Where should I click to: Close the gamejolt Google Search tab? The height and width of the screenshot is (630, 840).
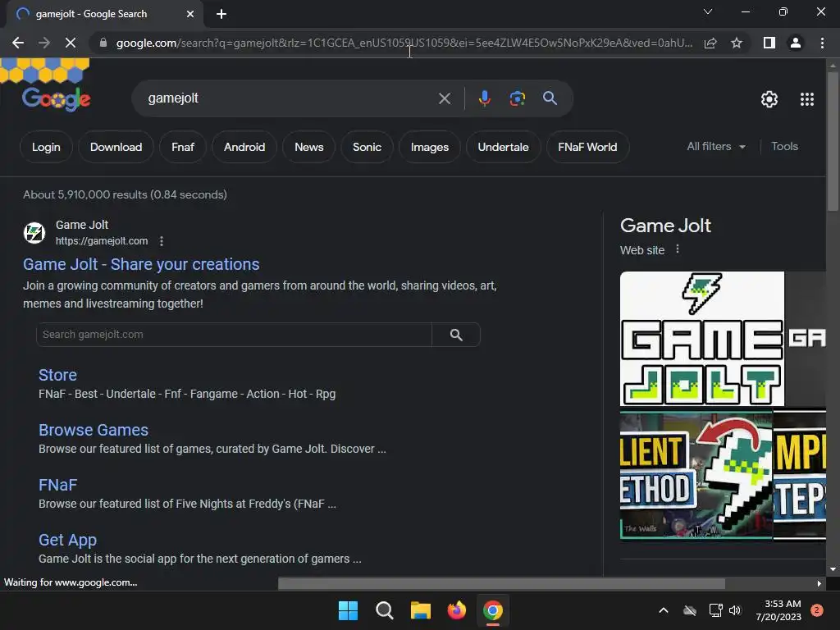click(190, 14)
